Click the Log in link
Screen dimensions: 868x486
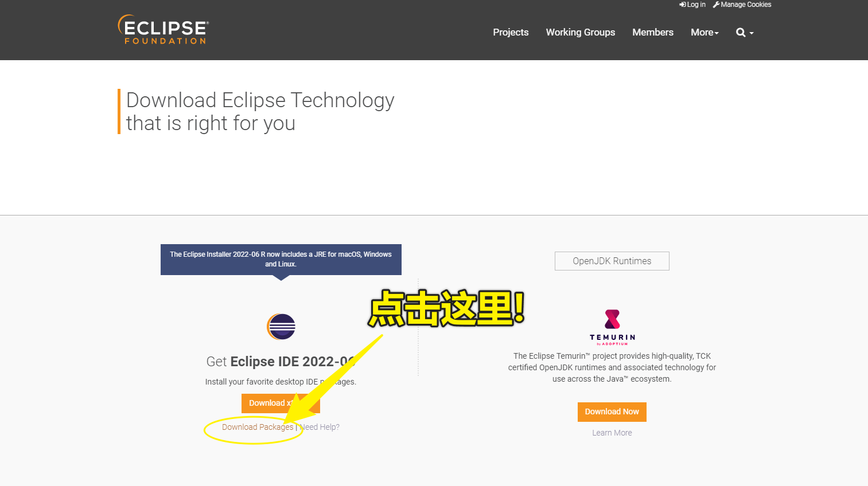692,5
